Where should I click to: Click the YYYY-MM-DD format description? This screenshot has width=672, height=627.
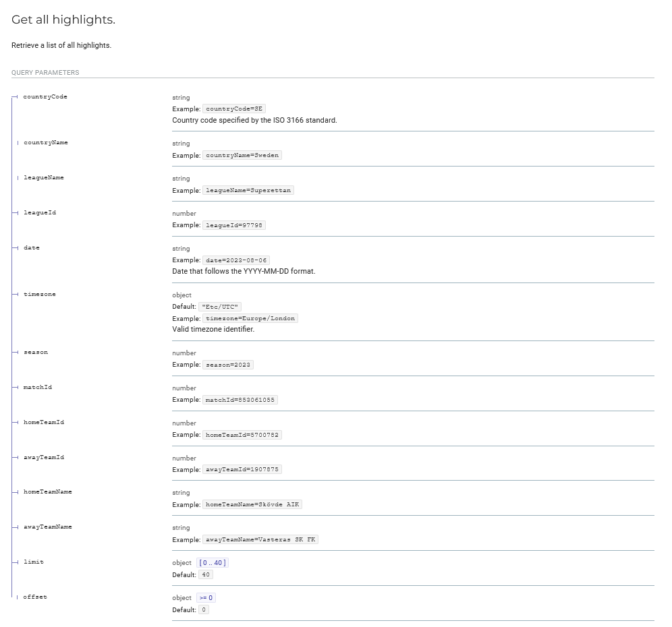click(x=244, y=272)
